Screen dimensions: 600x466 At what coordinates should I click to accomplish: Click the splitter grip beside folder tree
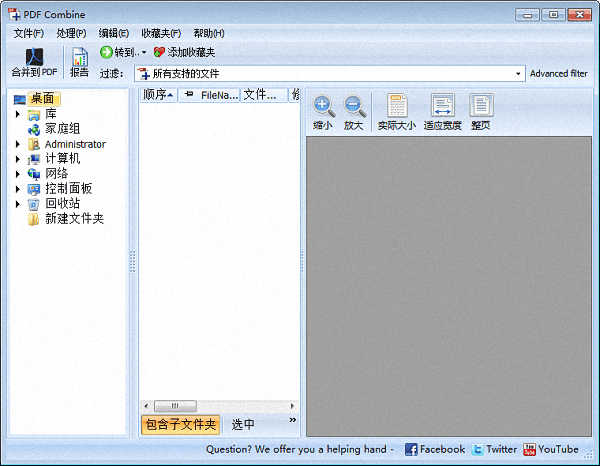(133, 262)
